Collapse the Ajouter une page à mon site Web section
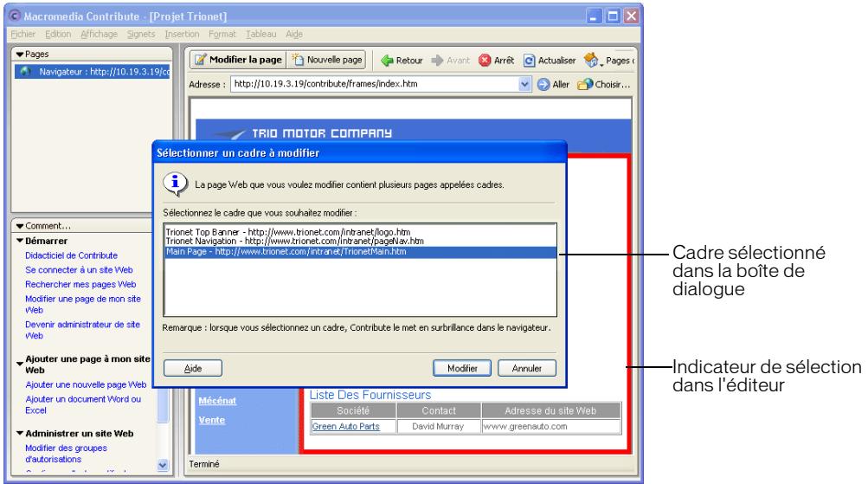Image resolution: width=868 pixels, height=484 pixels. (20, 364)
